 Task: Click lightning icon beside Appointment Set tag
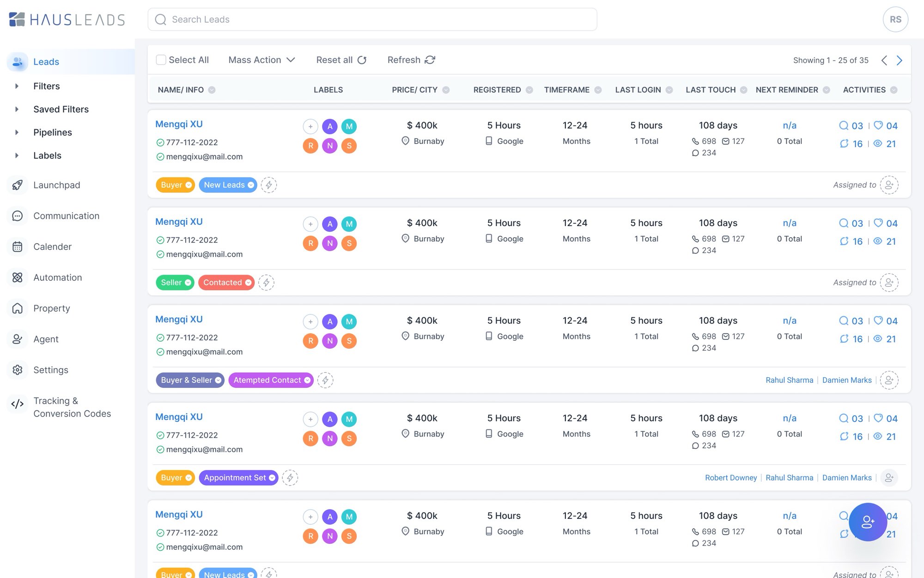[290, 478]
